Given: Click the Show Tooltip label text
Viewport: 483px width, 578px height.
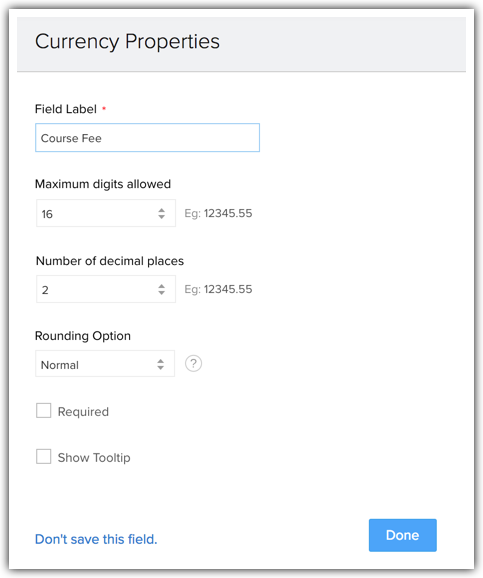Looking at the screenshot, I should pyautogui.click(x=94, y=457).
